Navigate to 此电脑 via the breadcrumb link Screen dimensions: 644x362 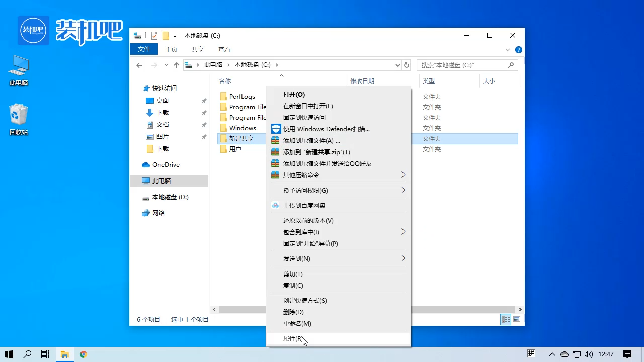[x=213, y=65]
